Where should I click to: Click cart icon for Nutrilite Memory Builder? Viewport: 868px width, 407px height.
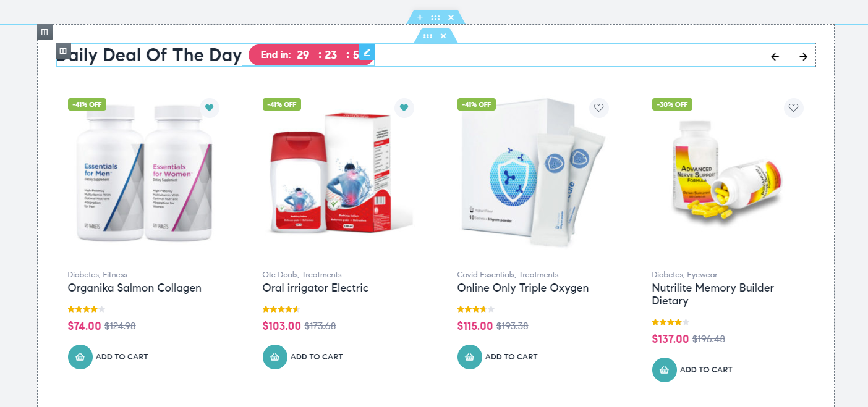[x=665, y=370]
